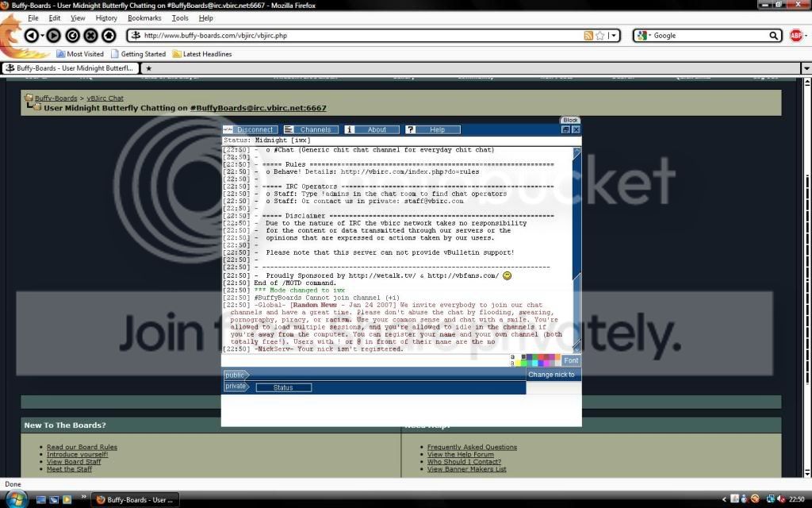Pick the green color swatch in chat

coord(523,363)
